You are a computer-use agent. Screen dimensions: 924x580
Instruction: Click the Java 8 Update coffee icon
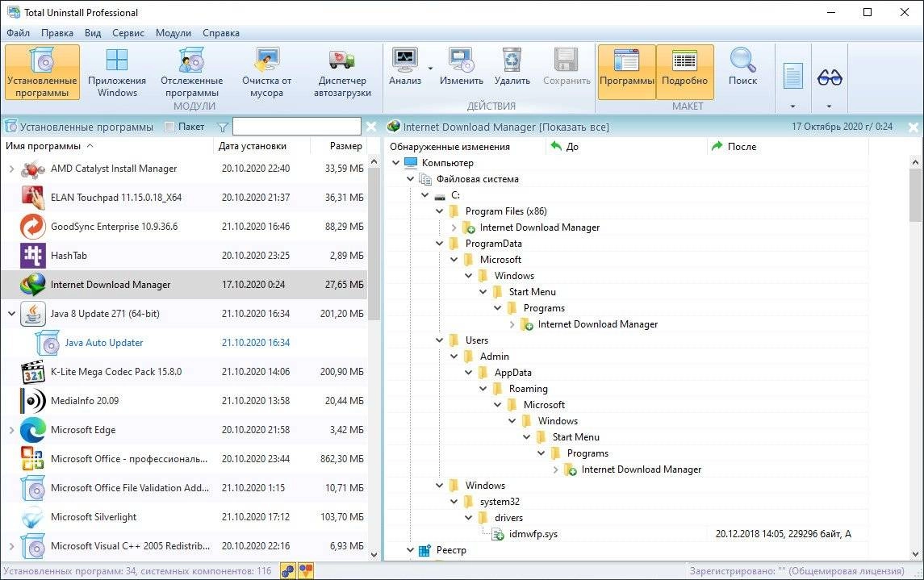(33, 313)
